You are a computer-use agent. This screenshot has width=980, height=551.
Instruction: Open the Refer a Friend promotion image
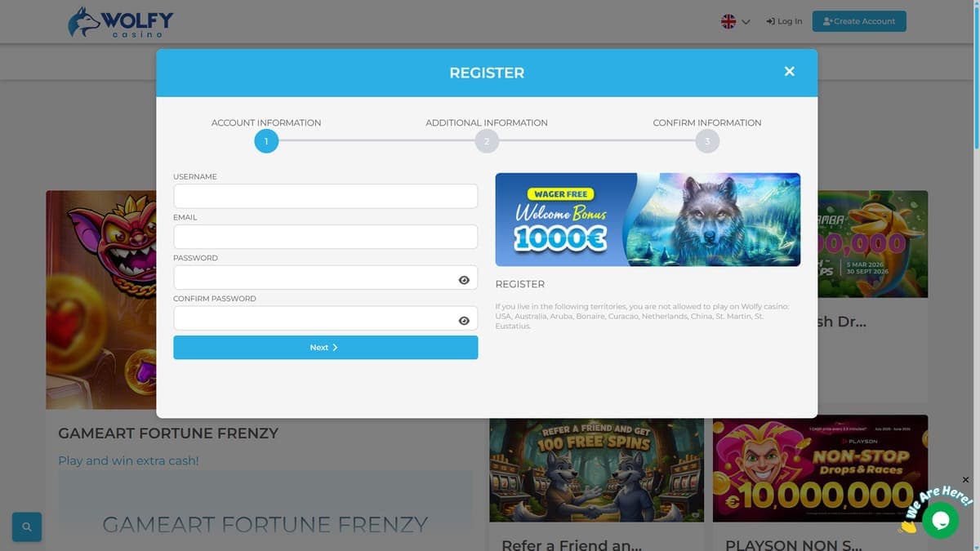tap(596, 469)
